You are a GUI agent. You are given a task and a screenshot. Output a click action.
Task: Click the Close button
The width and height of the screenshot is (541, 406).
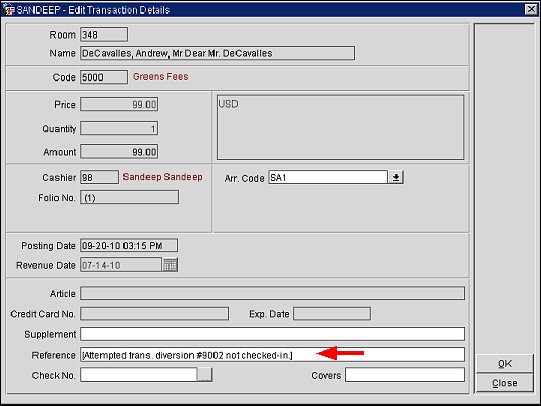click(505, 383)
